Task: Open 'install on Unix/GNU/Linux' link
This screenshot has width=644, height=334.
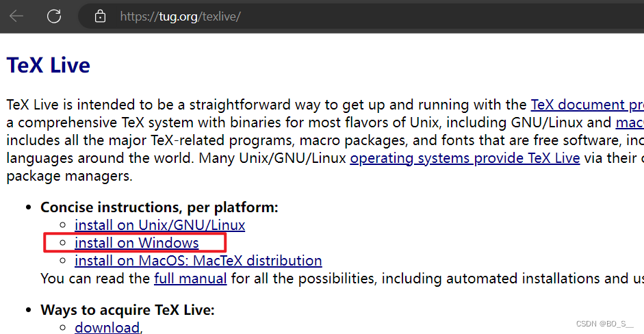Action: [159, 224]
